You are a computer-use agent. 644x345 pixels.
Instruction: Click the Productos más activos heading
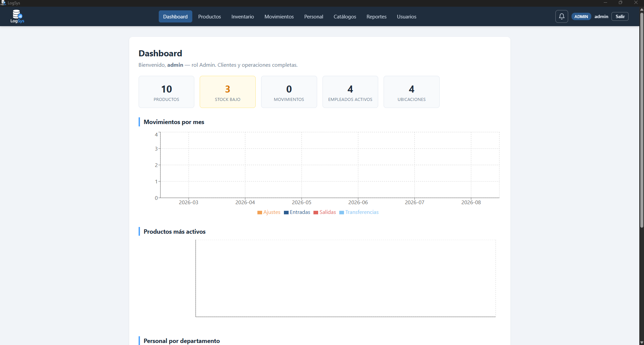(x=175, y=232)
